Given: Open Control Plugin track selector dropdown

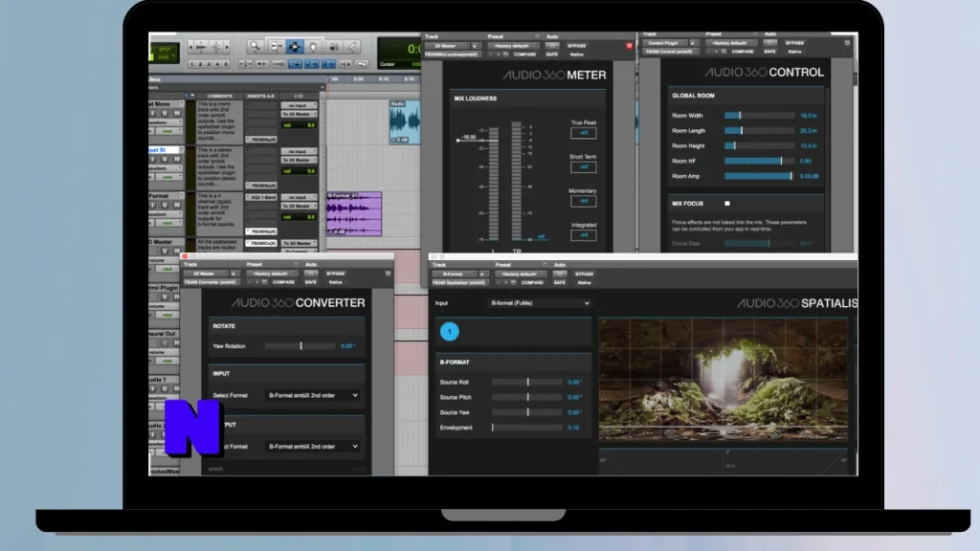Looking at the screenshot, I should pos(667,43).
